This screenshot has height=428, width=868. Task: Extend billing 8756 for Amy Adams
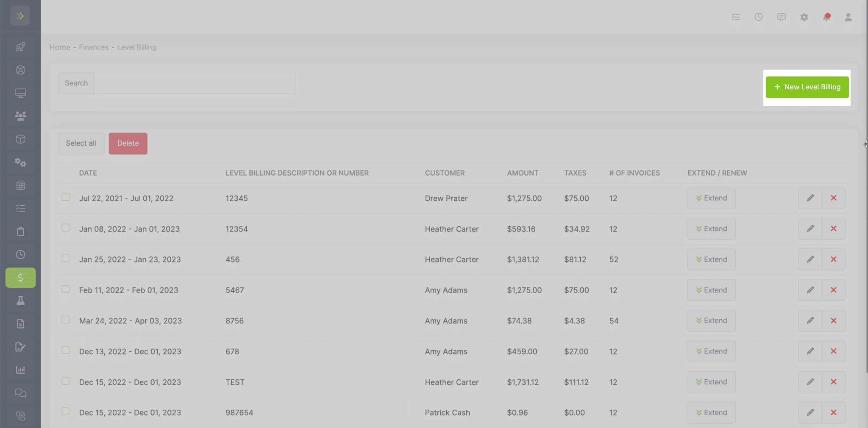tap(711, 320)
